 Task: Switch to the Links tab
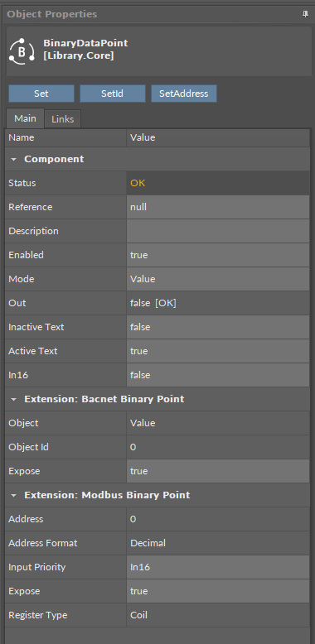[62, 119]
